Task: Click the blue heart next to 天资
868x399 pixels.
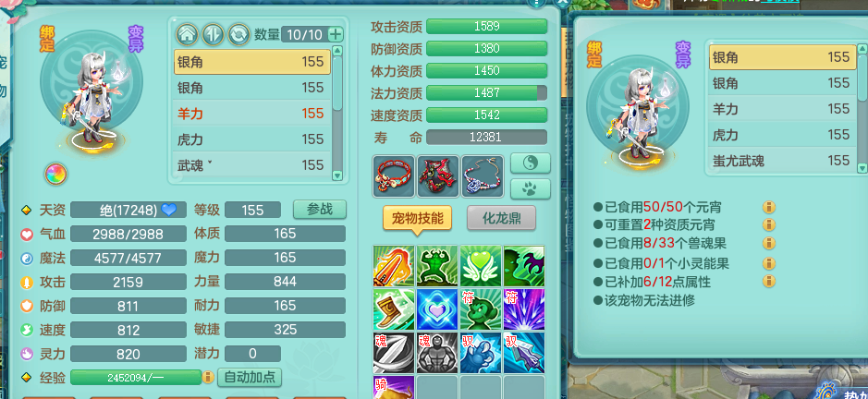Action: (x=168, y=210)
